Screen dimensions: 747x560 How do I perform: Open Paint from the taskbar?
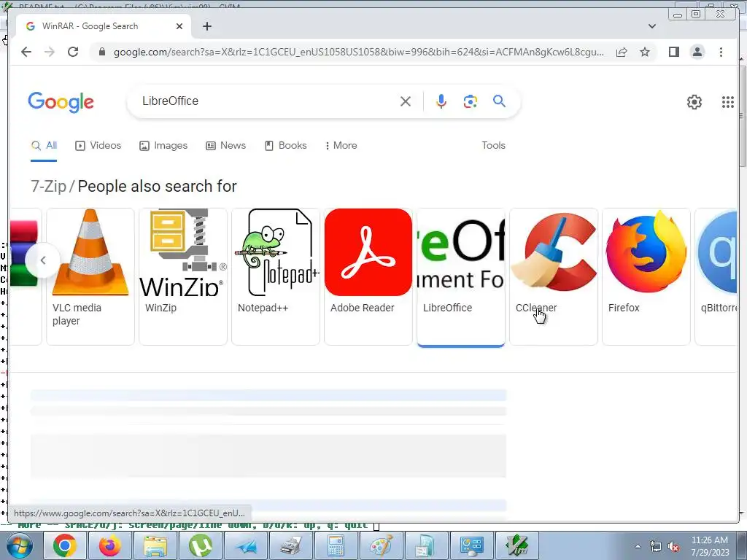(x=381, y=545)
